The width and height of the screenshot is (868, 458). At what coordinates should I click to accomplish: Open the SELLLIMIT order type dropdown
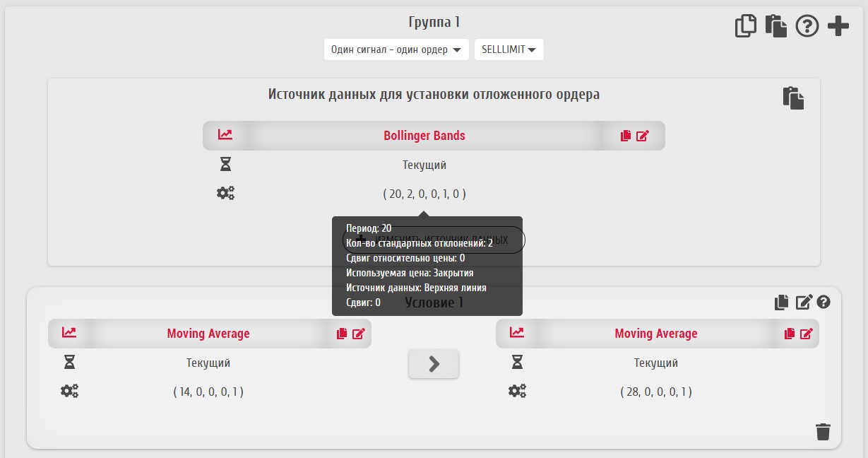[509, 49]
